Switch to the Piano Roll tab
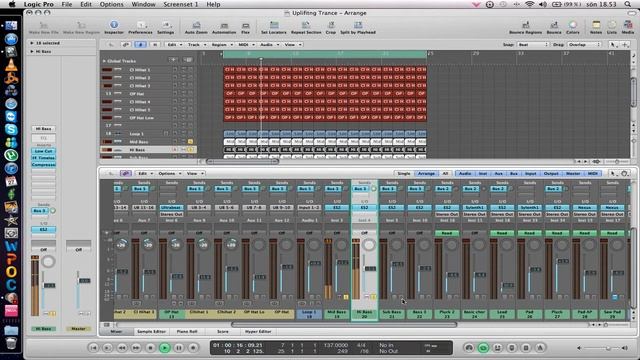The height and width of the screenshot is (360, 640). (x=187, y=331)
